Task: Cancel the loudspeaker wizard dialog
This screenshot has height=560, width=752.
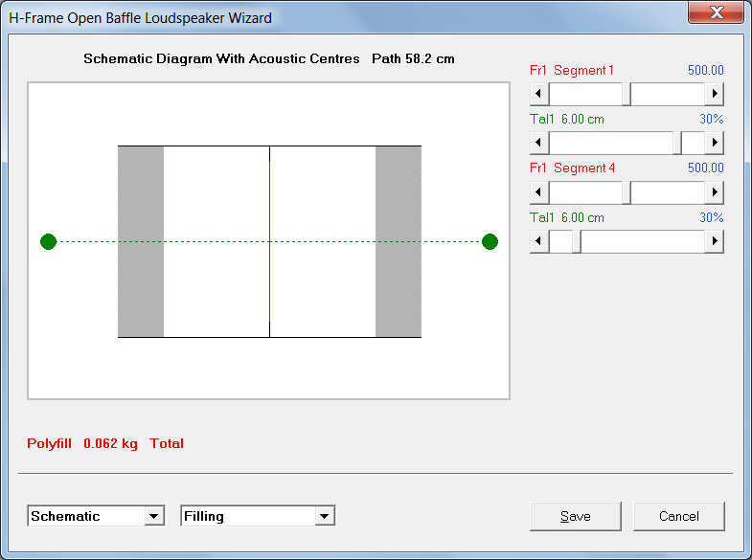Action: [x=678, y=516]
